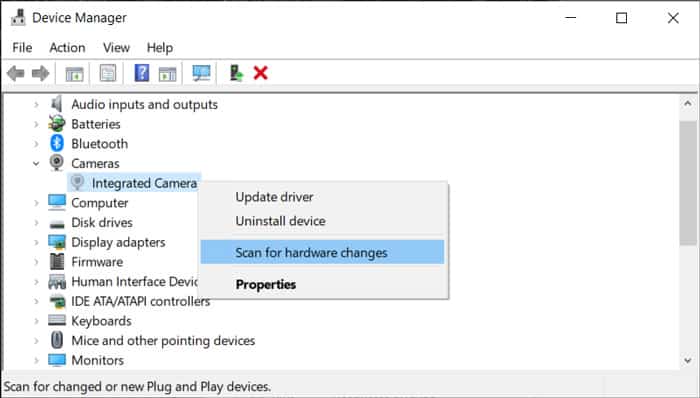The width and height of the screenshot is (700, 398).
Task: Click the scrollbar down arrow
Action: [688, 360]
